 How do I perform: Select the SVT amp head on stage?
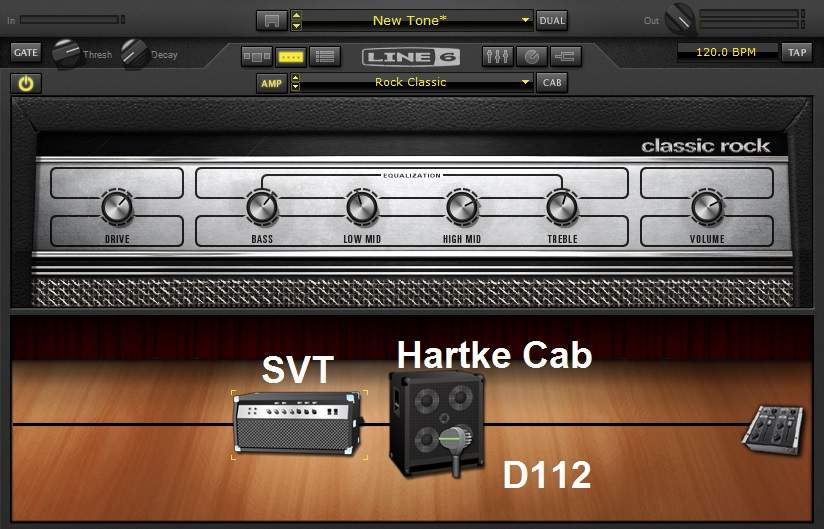[298, 423]
